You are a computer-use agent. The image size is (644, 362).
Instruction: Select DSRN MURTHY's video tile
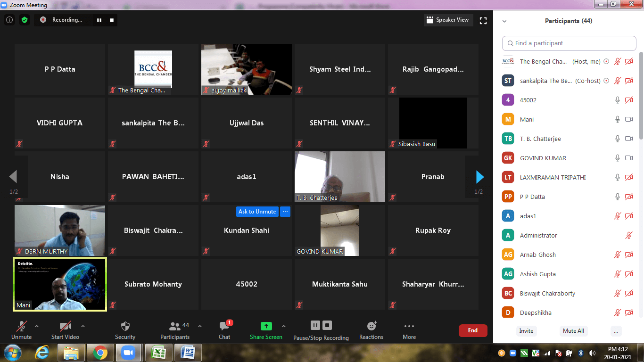(x=60, y=230)
